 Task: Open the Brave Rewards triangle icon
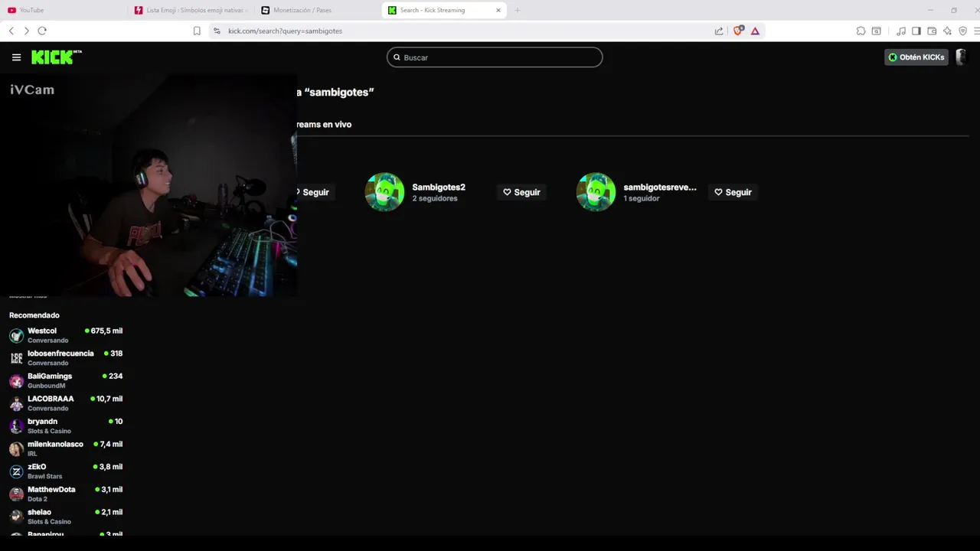[755, 31]
